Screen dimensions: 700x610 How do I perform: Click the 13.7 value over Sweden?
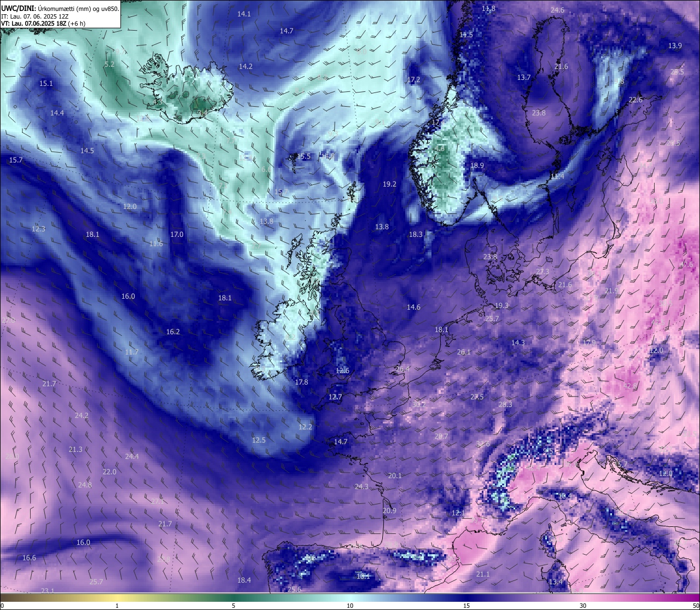[x=524, y=77]
